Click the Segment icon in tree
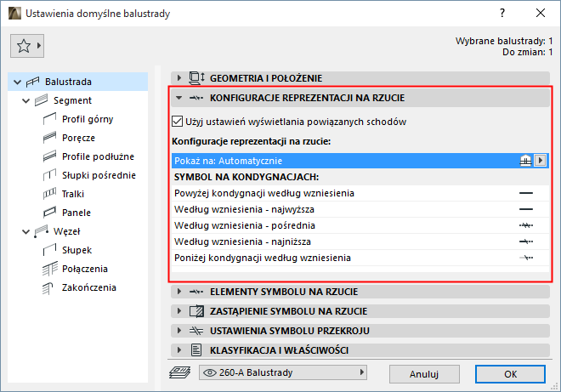 coord(41,100)
